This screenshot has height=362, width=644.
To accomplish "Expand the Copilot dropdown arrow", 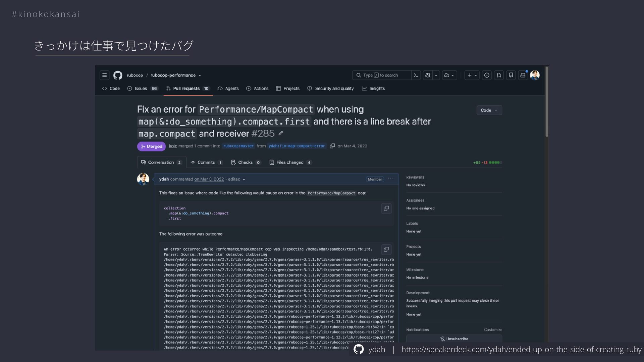I will coord(436,75).
